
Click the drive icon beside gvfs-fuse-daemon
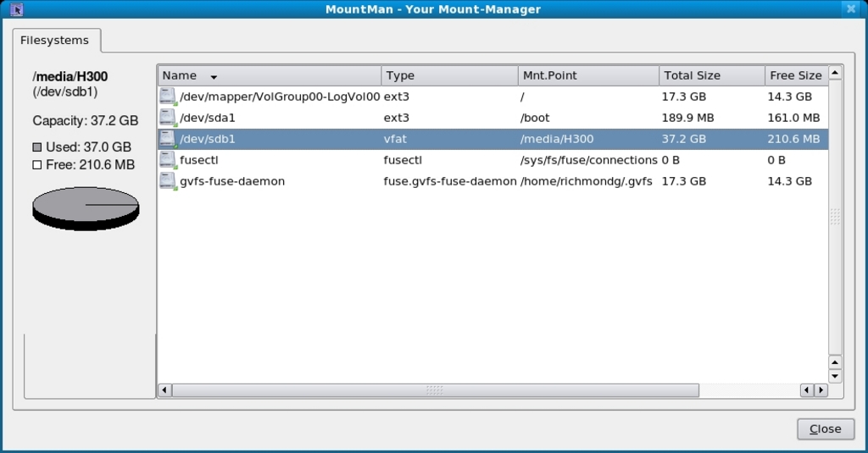168,181
